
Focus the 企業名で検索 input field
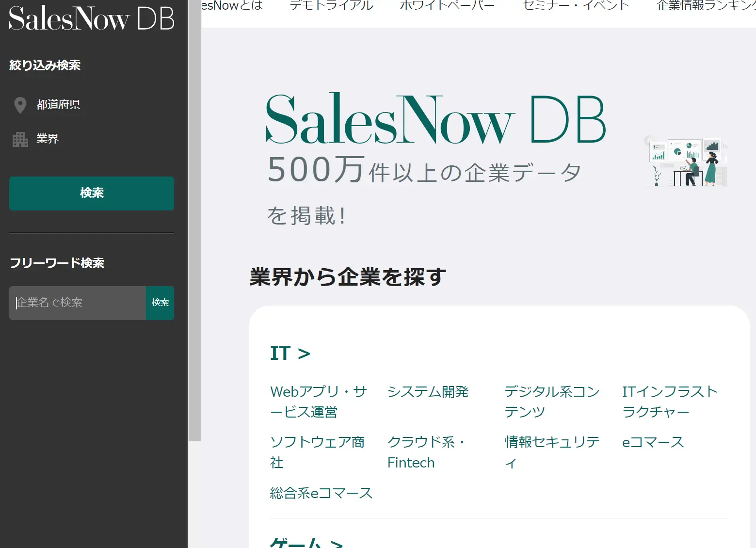78,303
